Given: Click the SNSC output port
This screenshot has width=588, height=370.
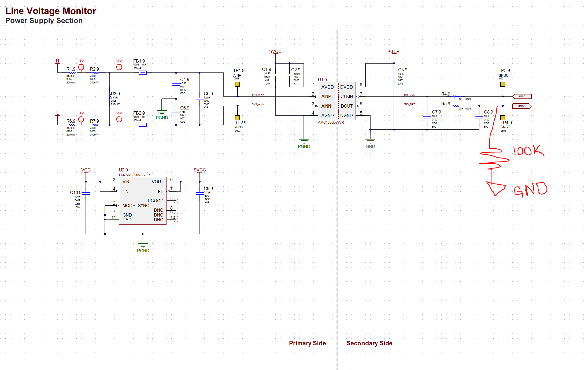Looking at the screenshot, I should coord(522,96).
